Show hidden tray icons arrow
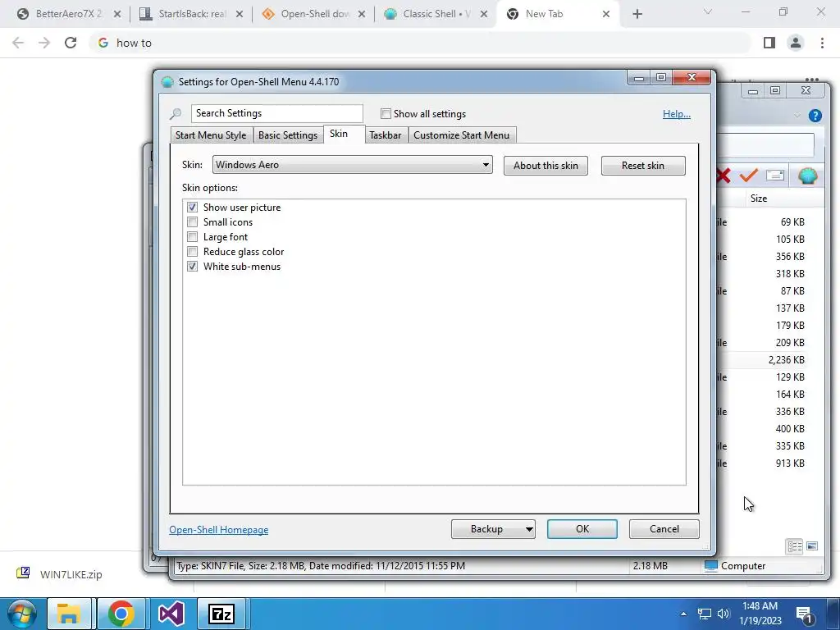840x630 pixels. click(683, 614)
